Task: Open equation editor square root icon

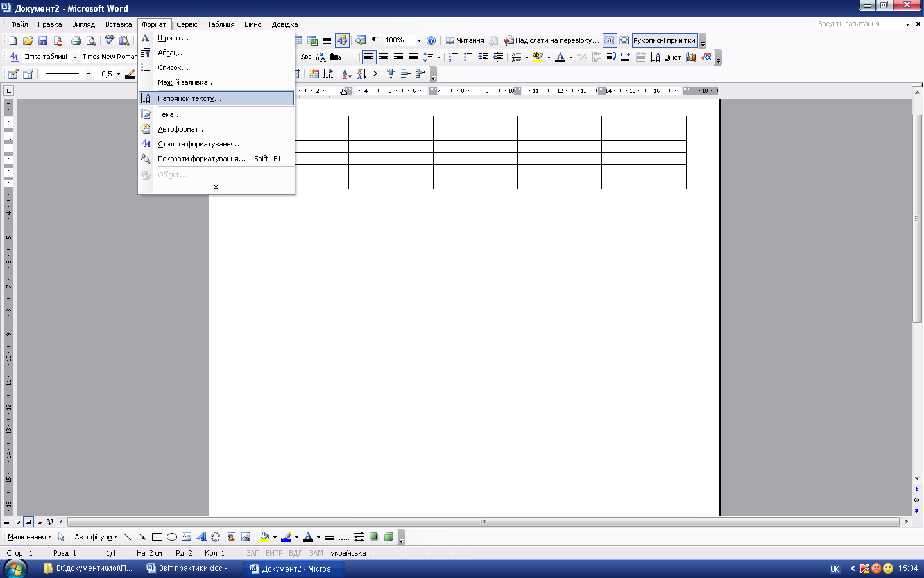Action: pyautogui.click(x=706, y=57)
